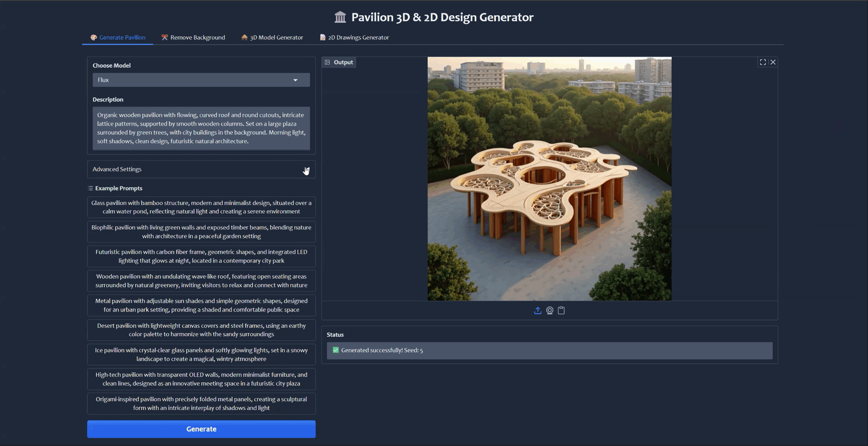Choose the Origami-inspired pavilion prompt

pos(201,403)
